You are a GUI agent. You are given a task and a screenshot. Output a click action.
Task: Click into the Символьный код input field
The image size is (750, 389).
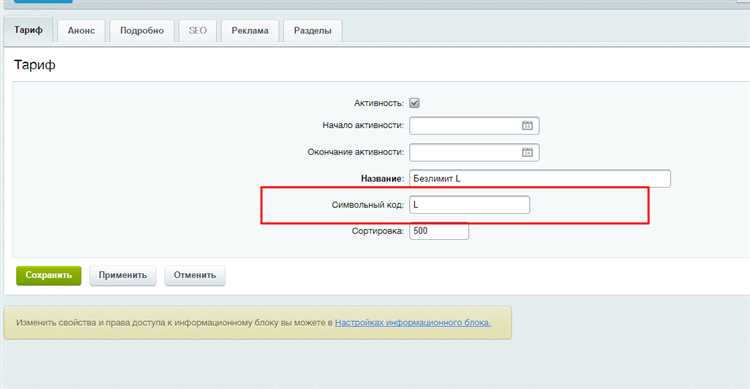tap(469, 205)
